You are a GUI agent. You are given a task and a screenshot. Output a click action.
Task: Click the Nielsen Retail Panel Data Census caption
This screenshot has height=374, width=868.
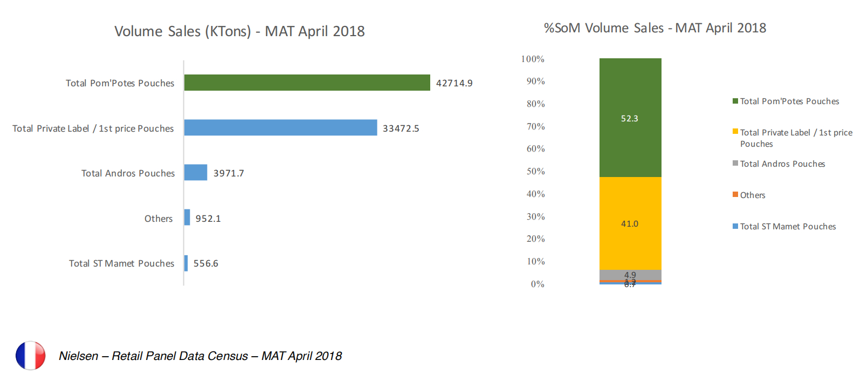click(201, 356)
